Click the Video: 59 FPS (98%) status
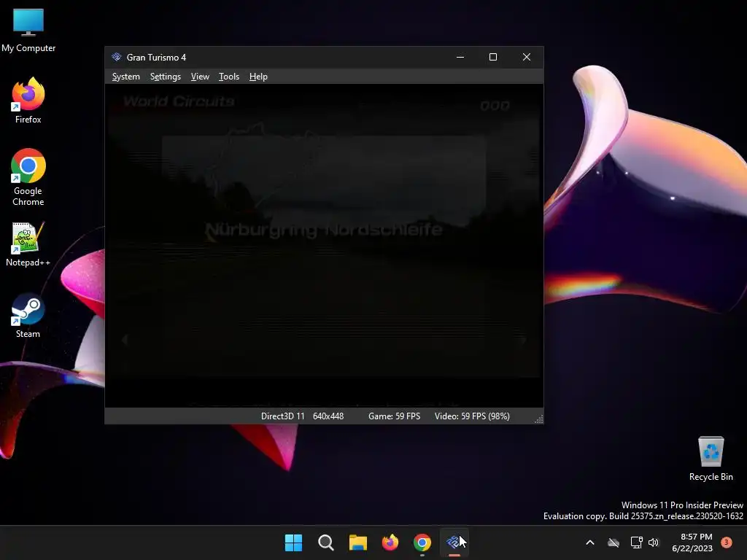The height and width of the screenshot is (560, 747). pos(472,416)
